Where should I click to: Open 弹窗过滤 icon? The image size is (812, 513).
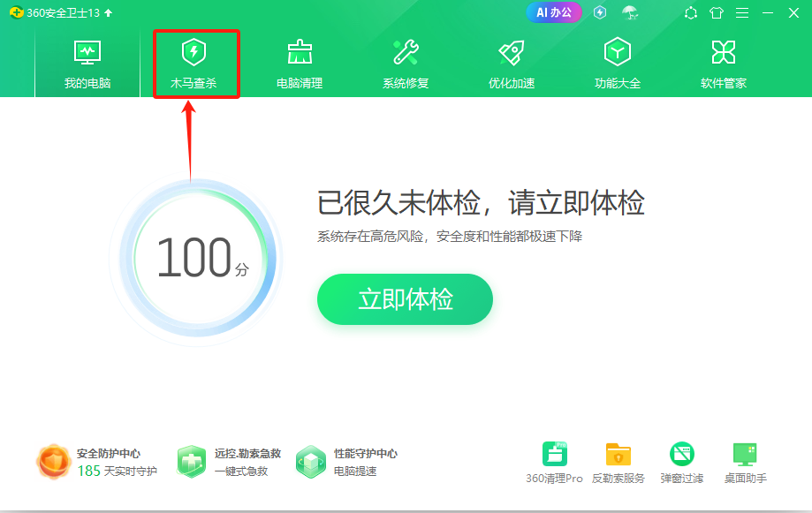tap(682, 454)
